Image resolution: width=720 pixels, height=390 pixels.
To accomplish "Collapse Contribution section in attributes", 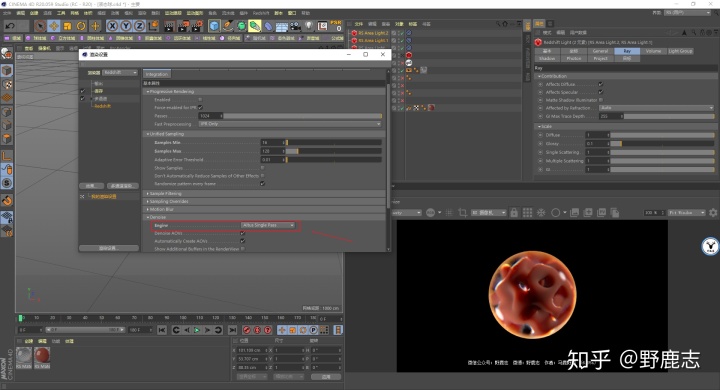I will click(554, 76).
